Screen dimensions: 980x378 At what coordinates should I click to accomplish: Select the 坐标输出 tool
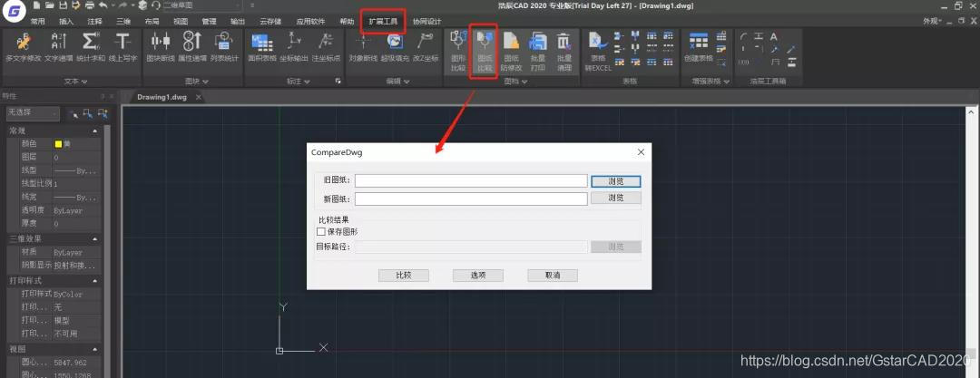(x=294, y=47)
